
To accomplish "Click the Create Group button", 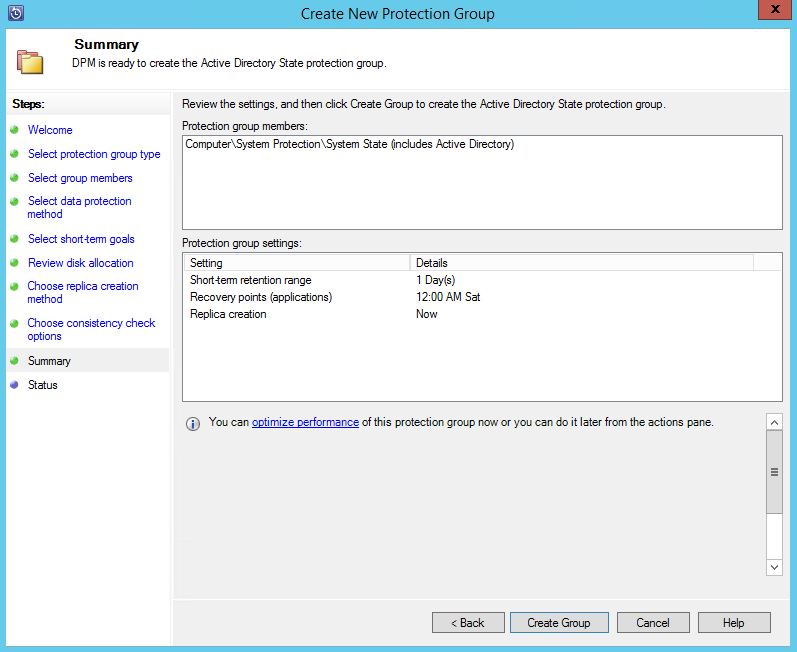I will [559, 623].
